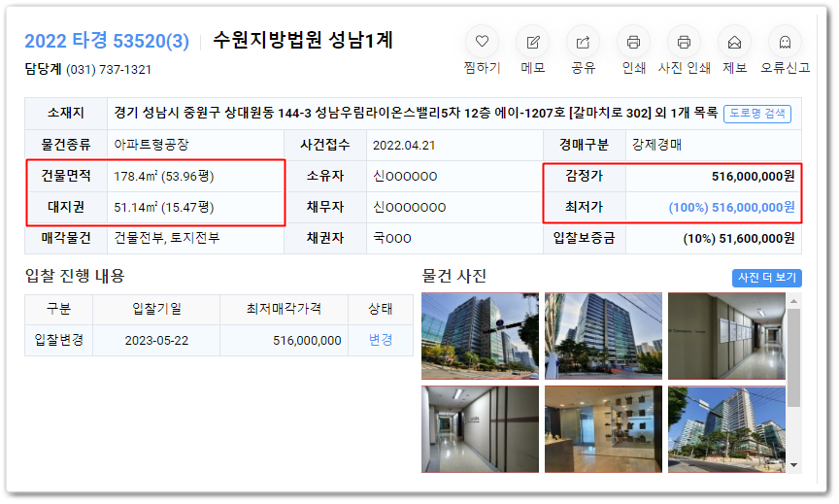Click the 입찰기일 column header
839x504 pixels.
156,309
